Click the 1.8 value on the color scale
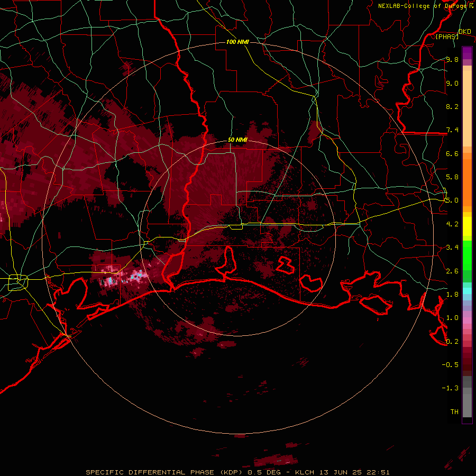Screen dimensions: 476x476 (452, 295)
